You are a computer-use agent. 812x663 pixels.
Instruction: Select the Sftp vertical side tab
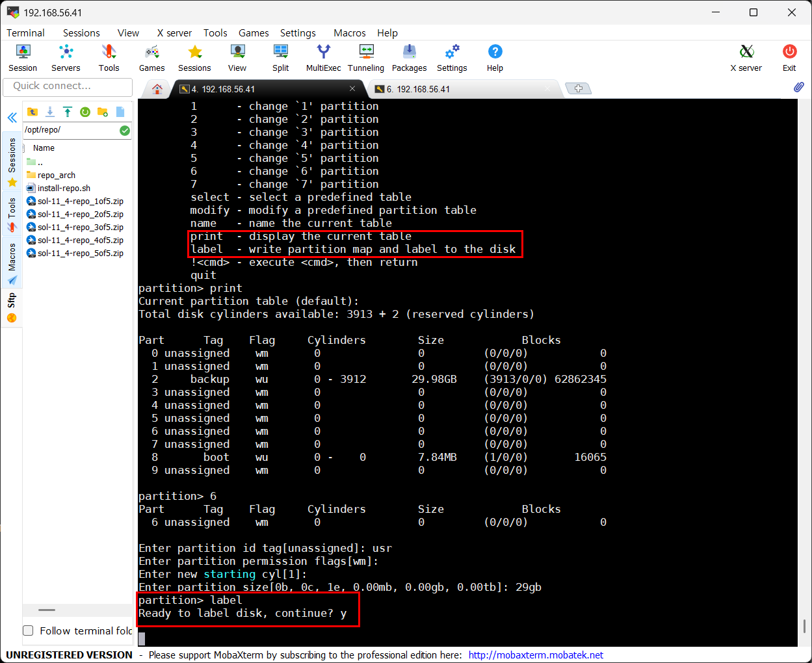(x=12, y=307)
